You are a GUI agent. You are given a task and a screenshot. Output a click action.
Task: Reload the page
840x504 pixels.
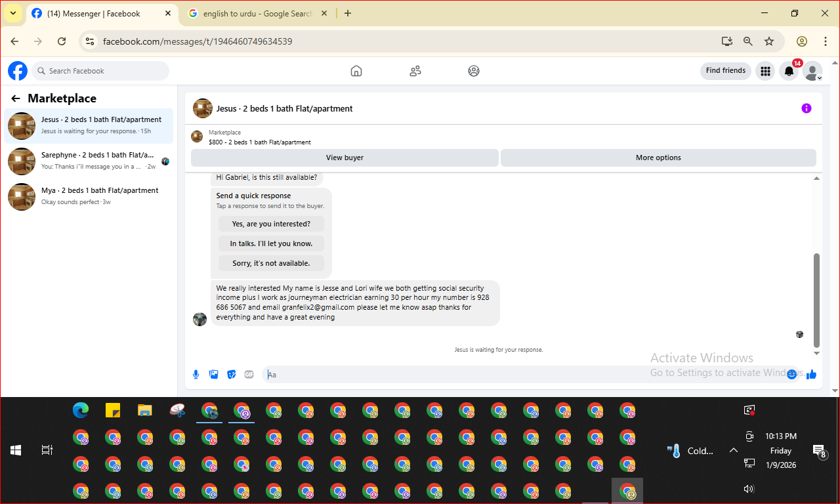(62, 41)
